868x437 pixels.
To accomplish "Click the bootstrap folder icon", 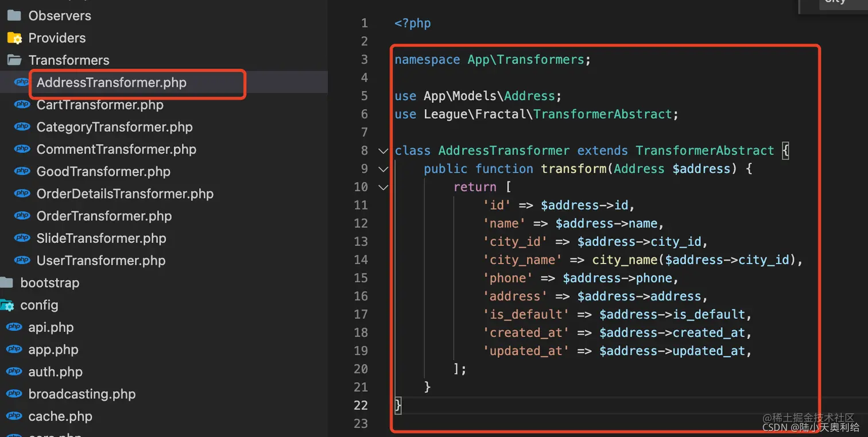I will click(6, 283).
